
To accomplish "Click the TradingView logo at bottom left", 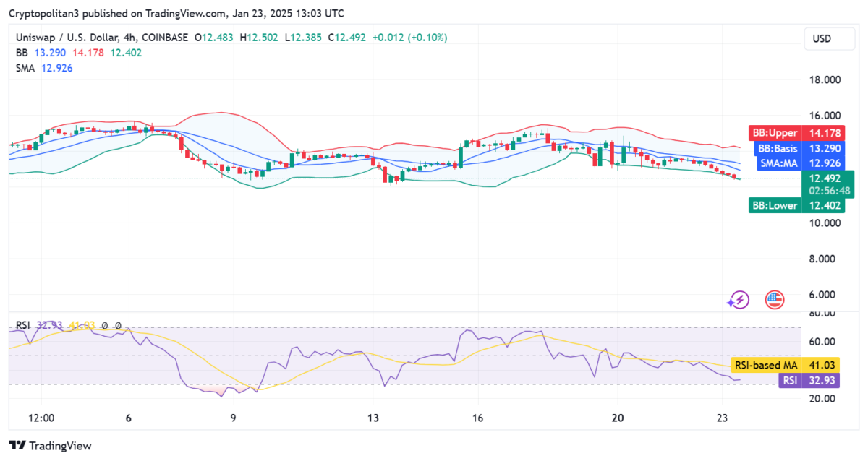I will pyautogui.click(x=50, y=446).
